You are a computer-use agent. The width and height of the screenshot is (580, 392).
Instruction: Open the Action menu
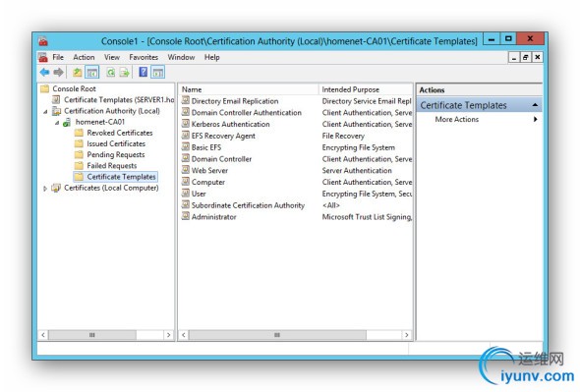[84, 57]
